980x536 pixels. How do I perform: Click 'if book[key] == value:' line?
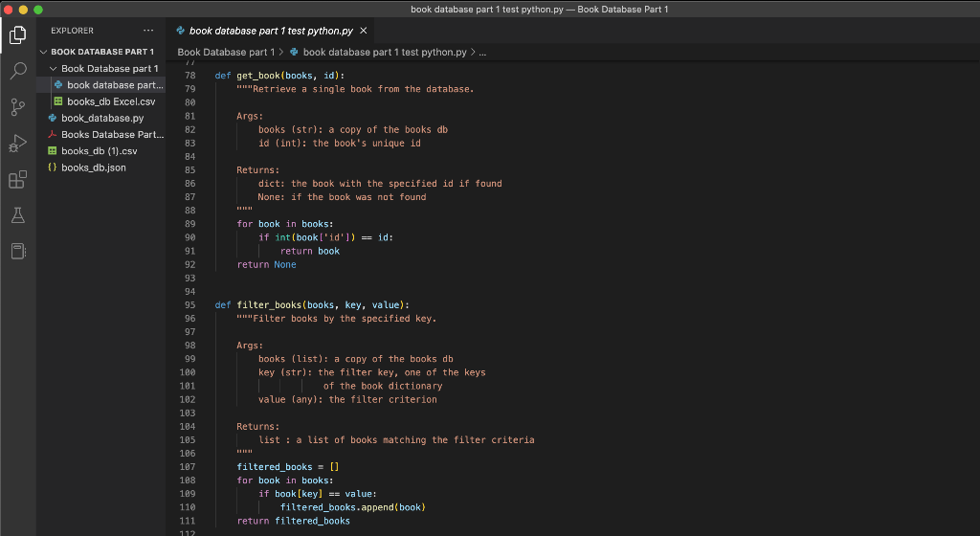[318, 494]
